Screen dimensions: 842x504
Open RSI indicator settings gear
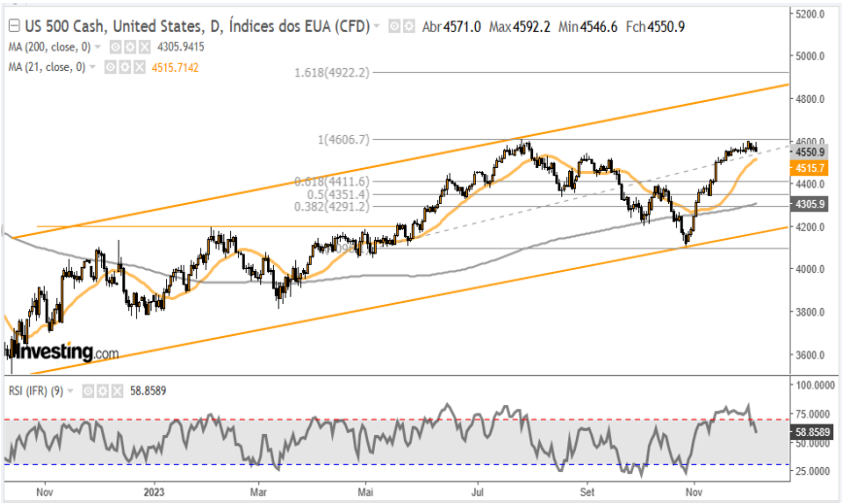point(103,391)
